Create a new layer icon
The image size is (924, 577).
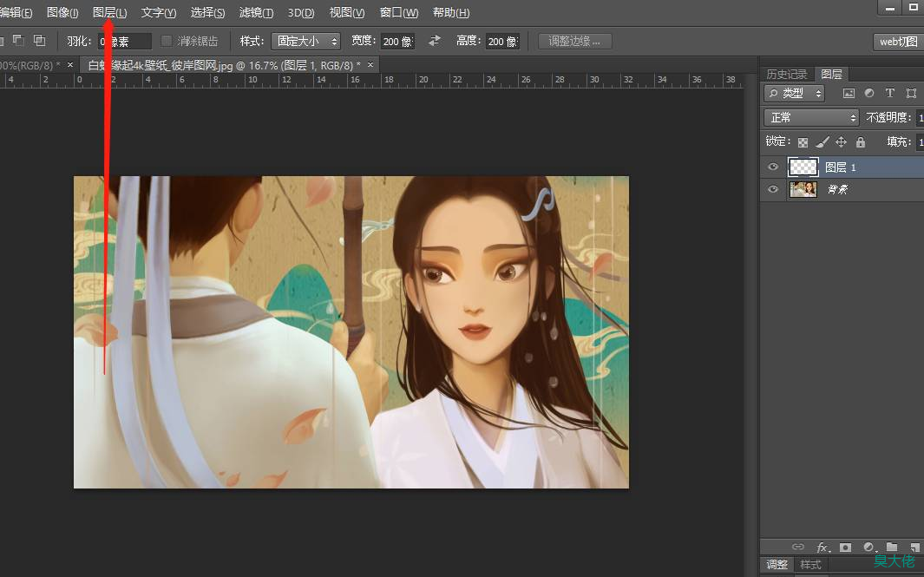(x=914, y=547)
